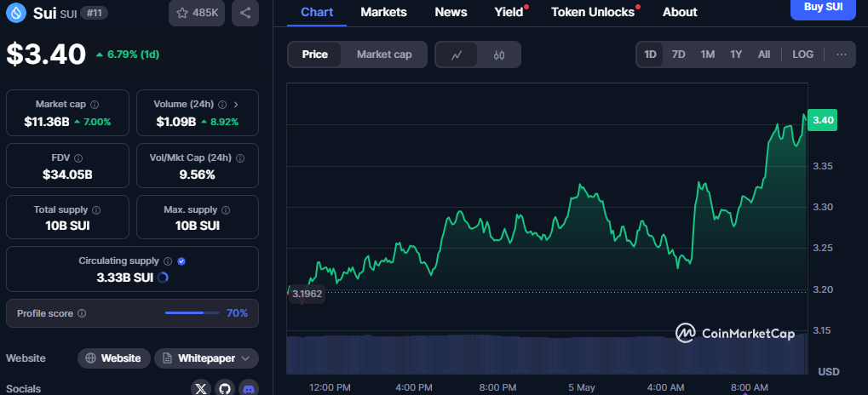Open the X (Twitter) social icon
This screenshot has width=868, height=395.
click(202, 388)
